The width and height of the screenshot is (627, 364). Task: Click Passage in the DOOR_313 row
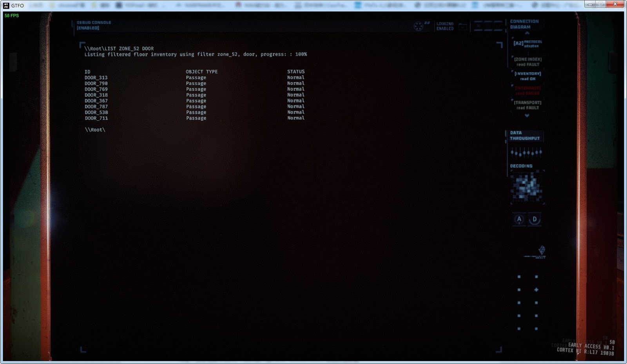196,78
